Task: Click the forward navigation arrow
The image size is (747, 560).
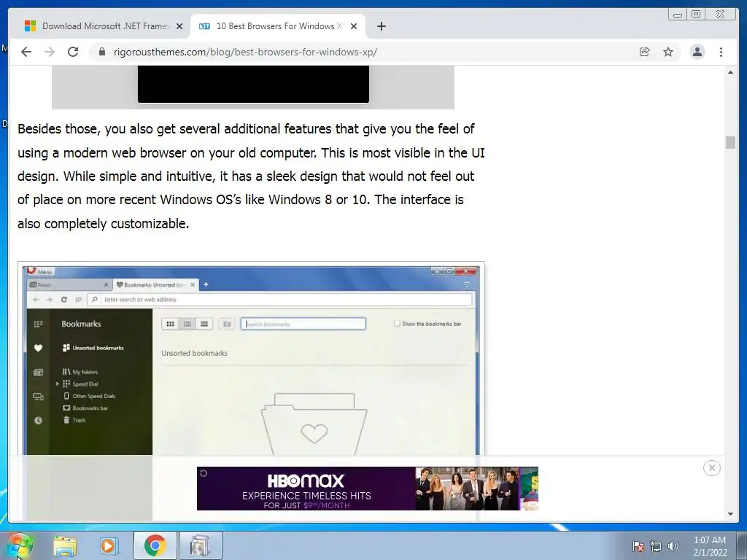Action: coord(50,52)
